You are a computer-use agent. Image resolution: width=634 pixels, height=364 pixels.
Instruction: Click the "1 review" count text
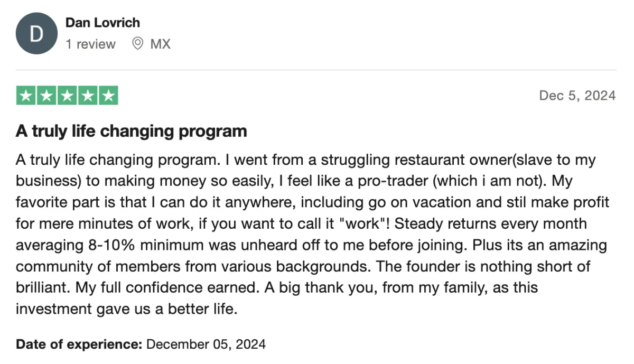(90, 44)
